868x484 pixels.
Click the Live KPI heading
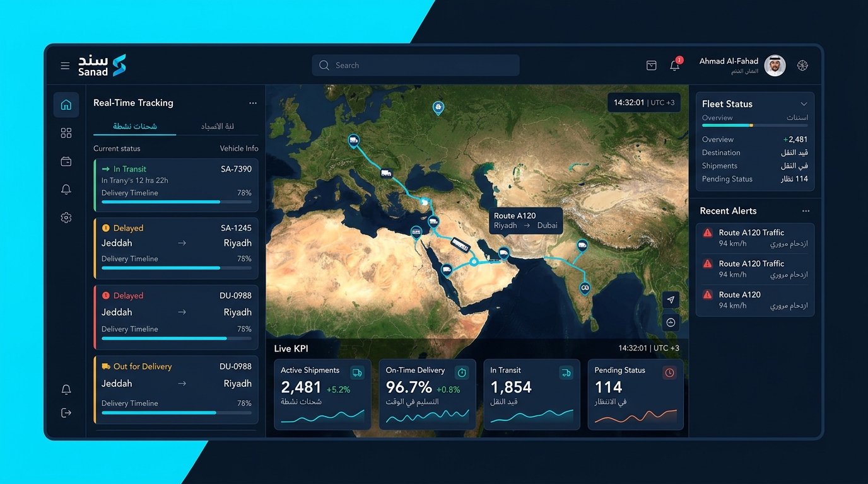(291, 349)
